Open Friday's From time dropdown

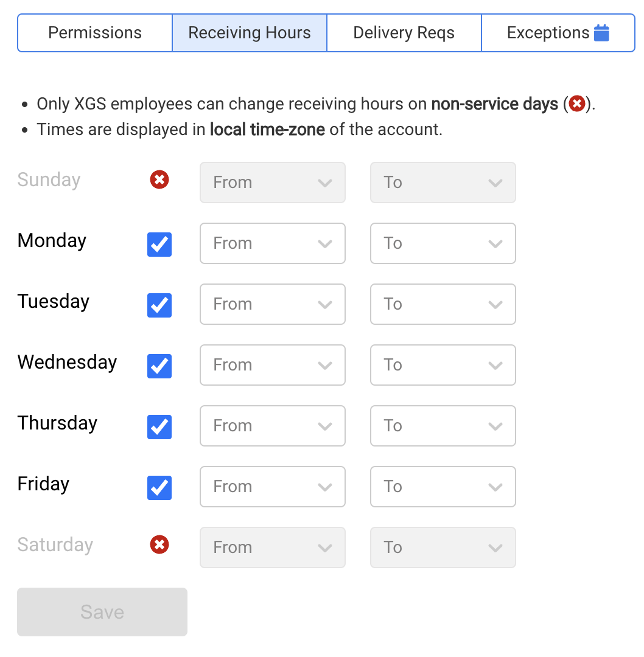click(272, 487)
